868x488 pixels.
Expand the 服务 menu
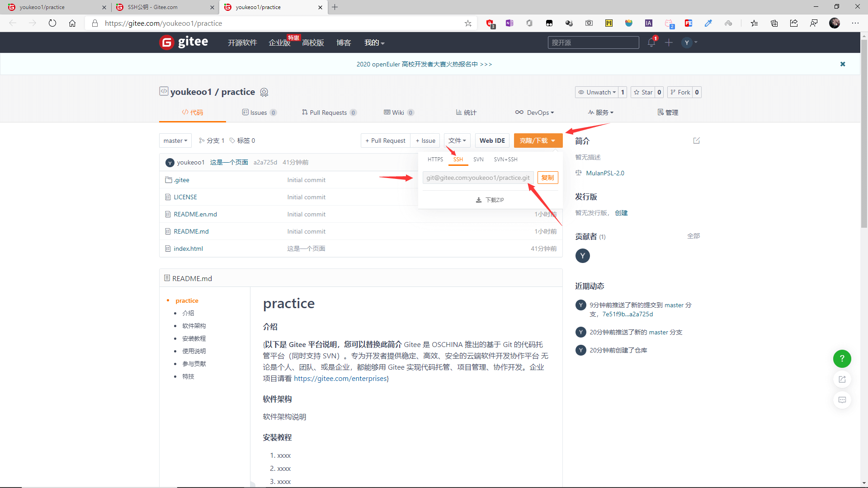point(600,113)
